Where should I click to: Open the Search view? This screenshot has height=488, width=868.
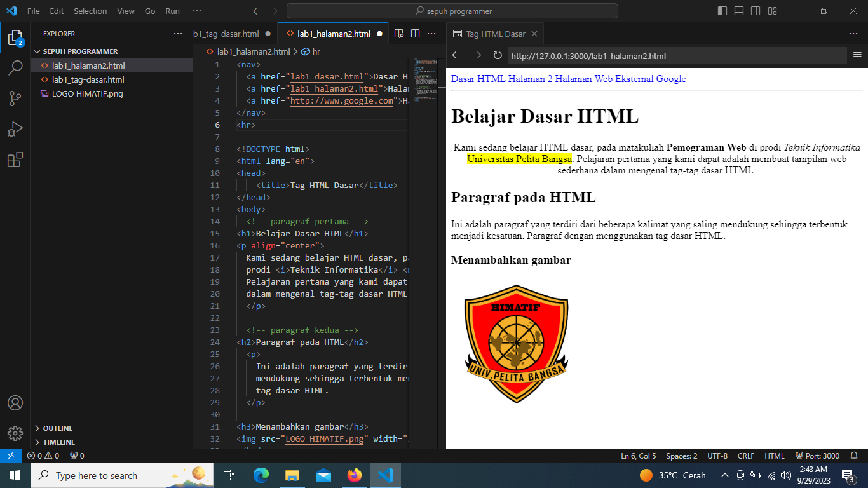[15, 67]
